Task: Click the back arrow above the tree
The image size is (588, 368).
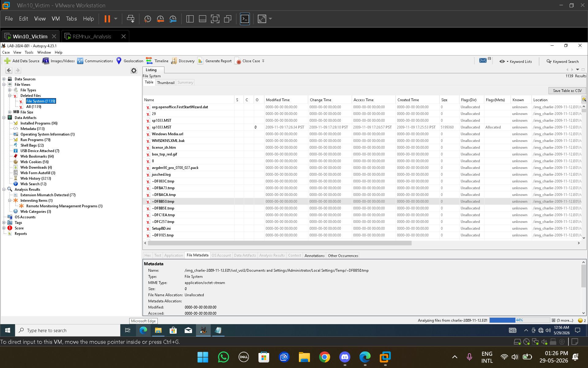Action: coord(9,70)
